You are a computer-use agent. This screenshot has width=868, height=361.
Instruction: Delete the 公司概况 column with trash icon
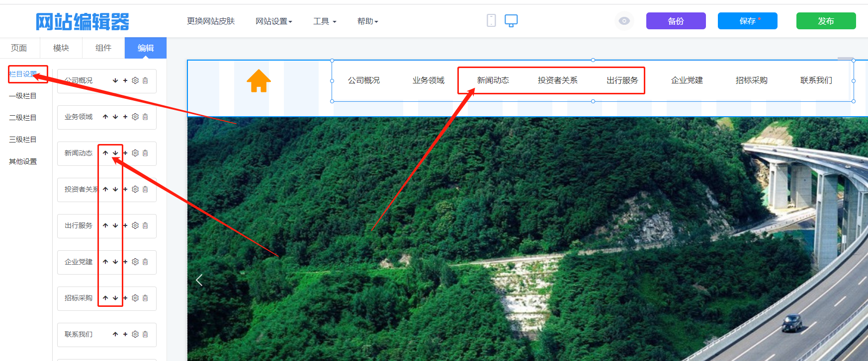pos(145,80)
